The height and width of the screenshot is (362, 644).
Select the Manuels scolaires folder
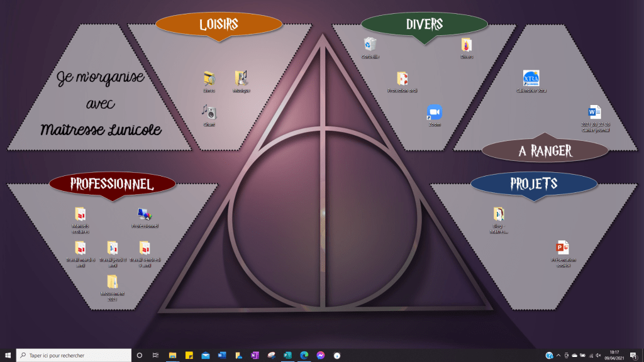(x=80, y=214)
